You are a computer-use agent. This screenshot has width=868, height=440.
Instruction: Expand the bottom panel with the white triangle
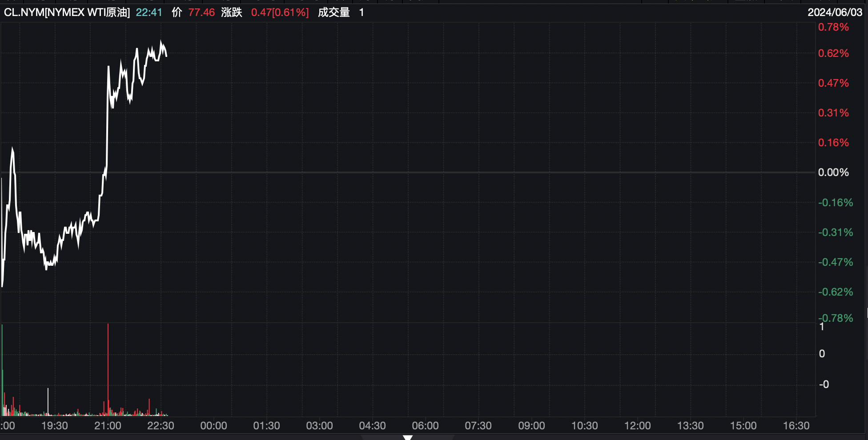[x=407, y=437]
